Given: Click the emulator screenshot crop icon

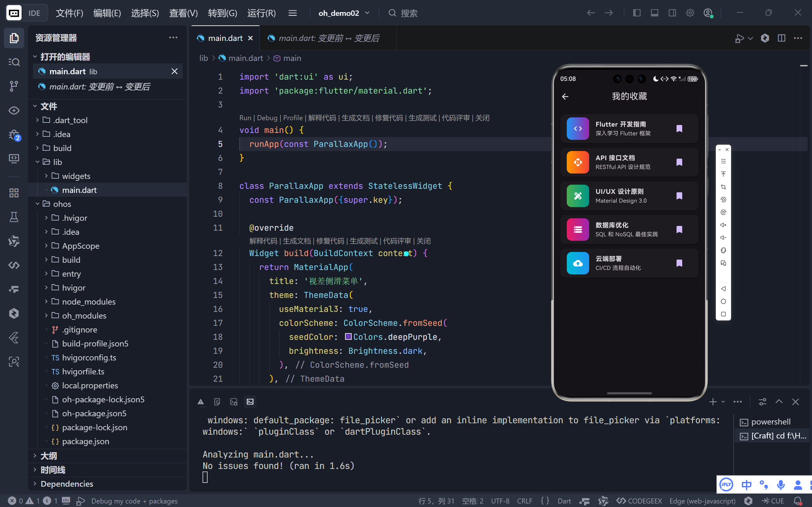Looking at the screenshot, I should (x=723, y=187).
